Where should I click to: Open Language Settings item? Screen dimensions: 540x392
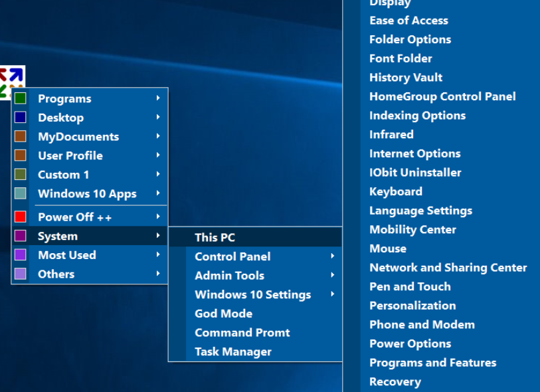pos(421,211)
